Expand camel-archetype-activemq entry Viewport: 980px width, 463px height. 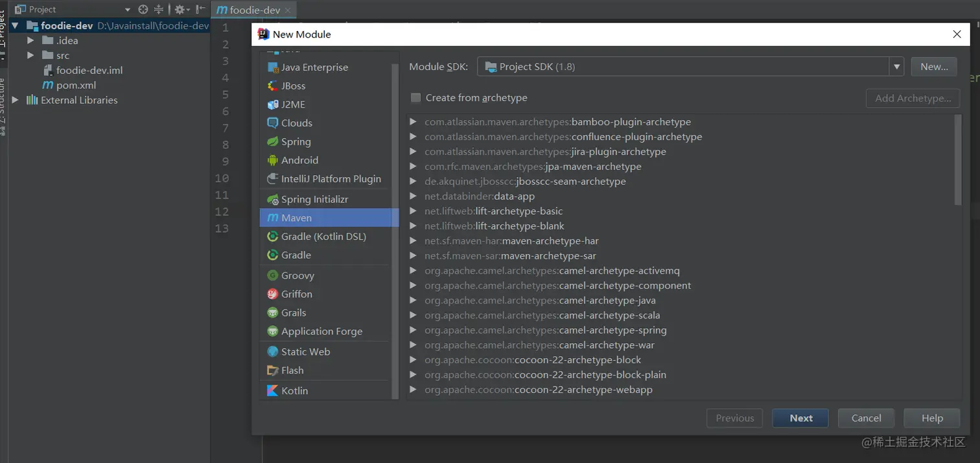pos(414,270)
